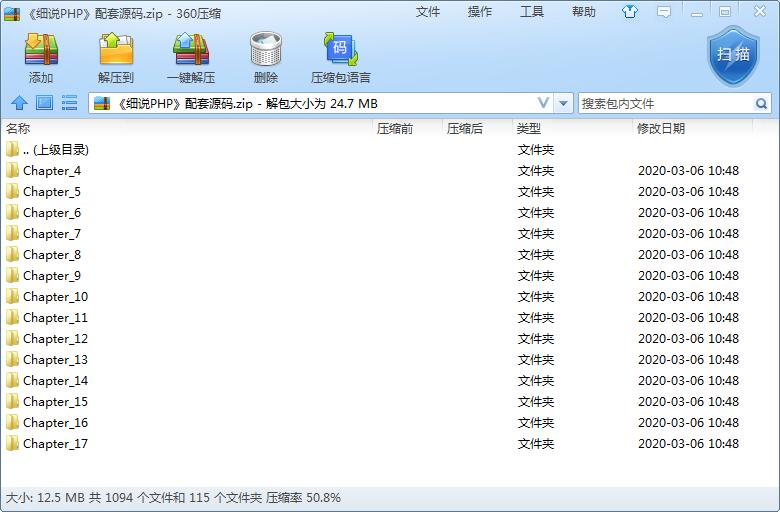Click the app logo in title bar

click(x=11, y=13)
